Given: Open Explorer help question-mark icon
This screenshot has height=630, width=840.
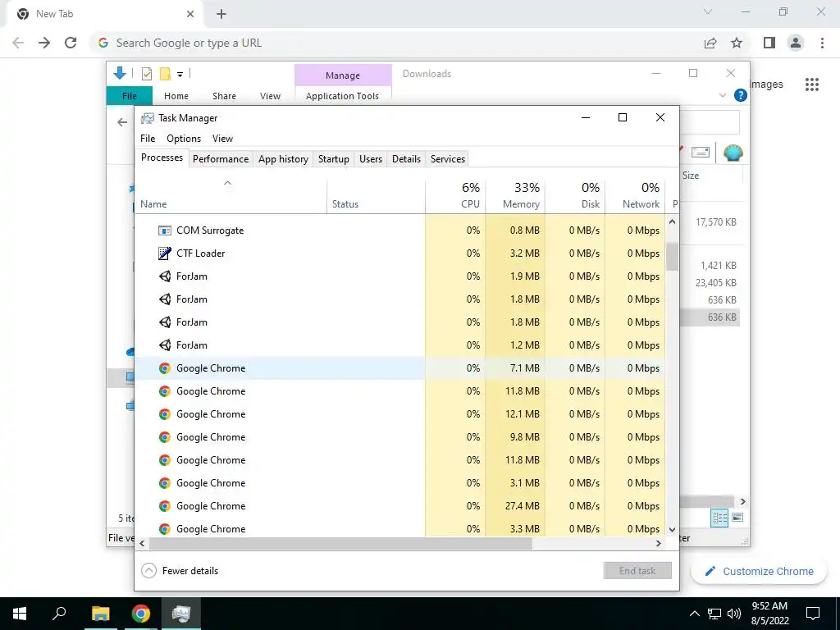Looking at the screenshot, I should pos(741,95).
